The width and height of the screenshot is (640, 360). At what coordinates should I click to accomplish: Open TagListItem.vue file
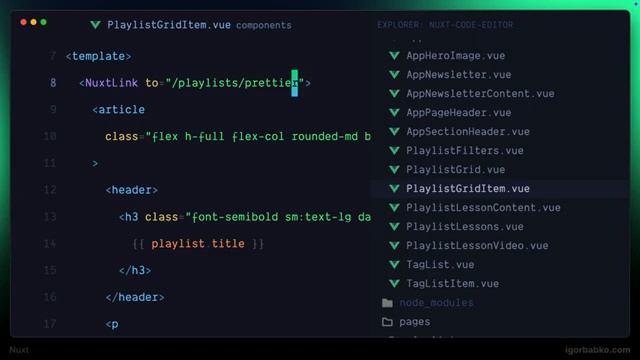452,283
